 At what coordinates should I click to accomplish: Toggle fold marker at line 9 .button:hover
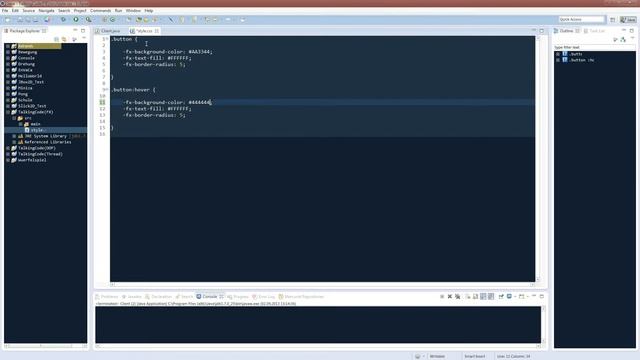coord(107,89)
